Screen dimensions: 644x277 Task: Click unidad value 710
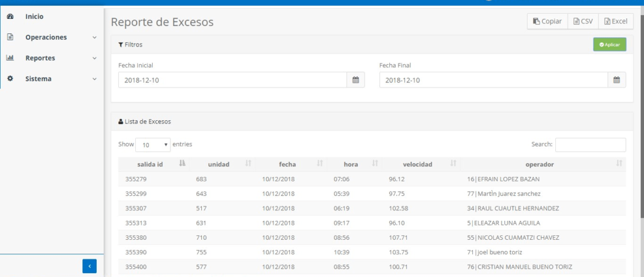click(201, 237)
